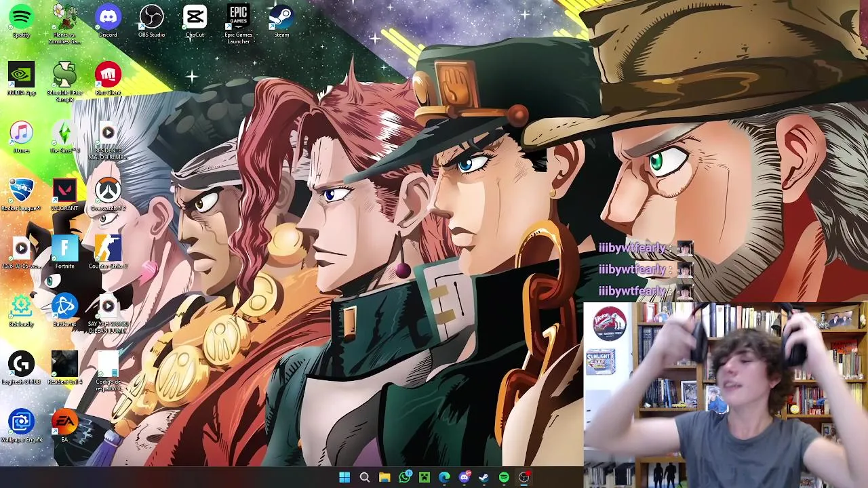Open the Fortnite desktop shortcut
This screenshot has width=868, height=488.
[64, 252]
